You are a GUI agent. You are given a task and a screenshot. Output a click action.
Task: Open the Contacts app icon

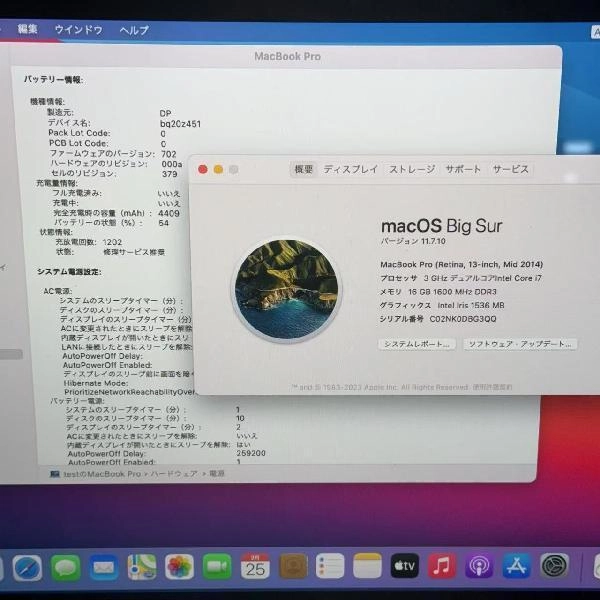293,566
